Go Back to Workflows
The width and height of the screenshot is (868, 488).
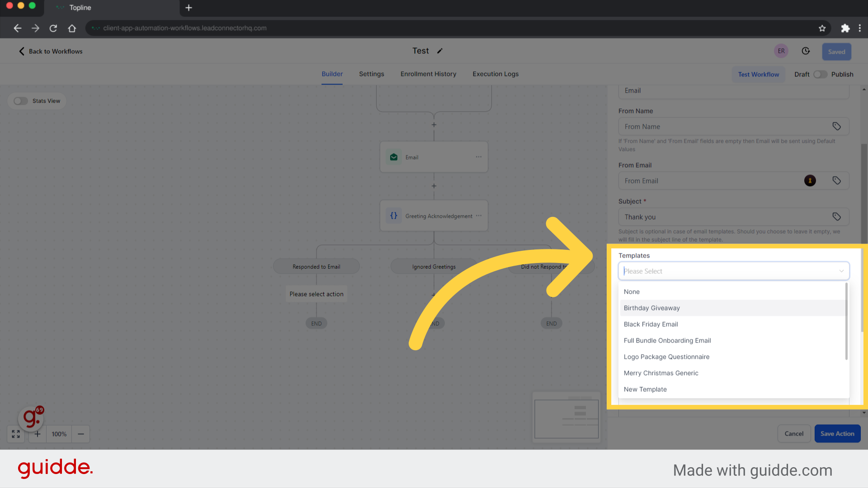[51, 52]
